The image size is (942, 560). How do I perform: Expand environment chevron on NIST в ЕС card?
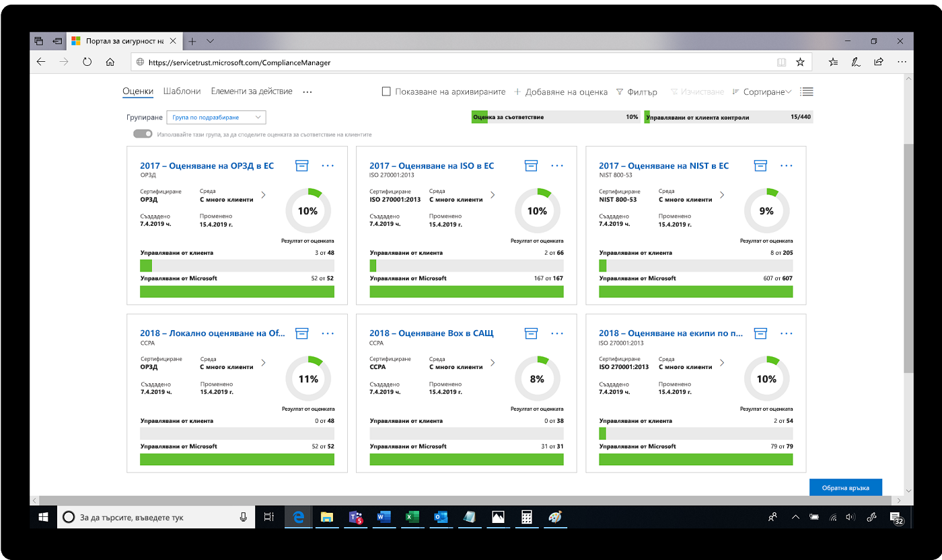pyautogui.click(x=722, y=195)
